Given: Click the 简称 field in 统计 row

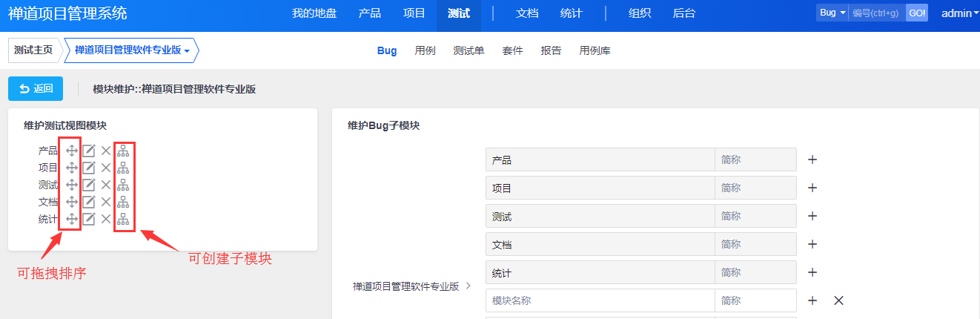Looking at the screenshot, I should (755, 272).
